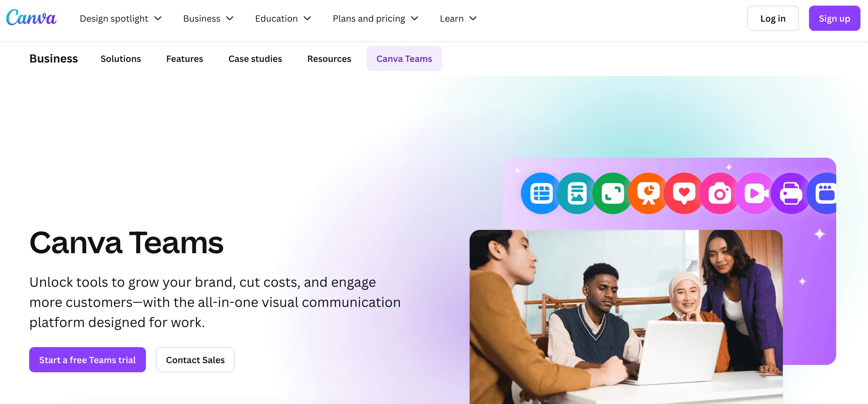The image size is (868, 404).
Task: Click the Log in button
Action: (x=773, y=18)
